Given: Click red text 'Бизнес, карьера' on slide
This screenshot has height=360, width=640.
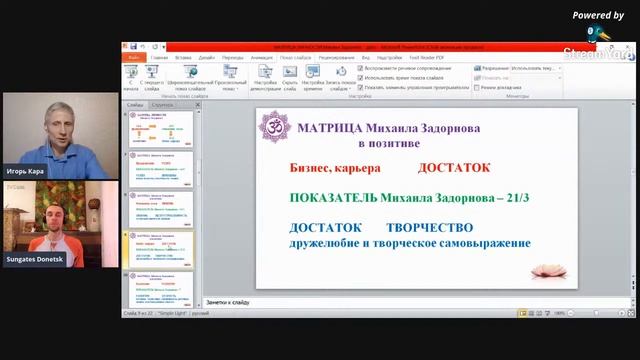Looking at the screenshot, I should 335,168.
